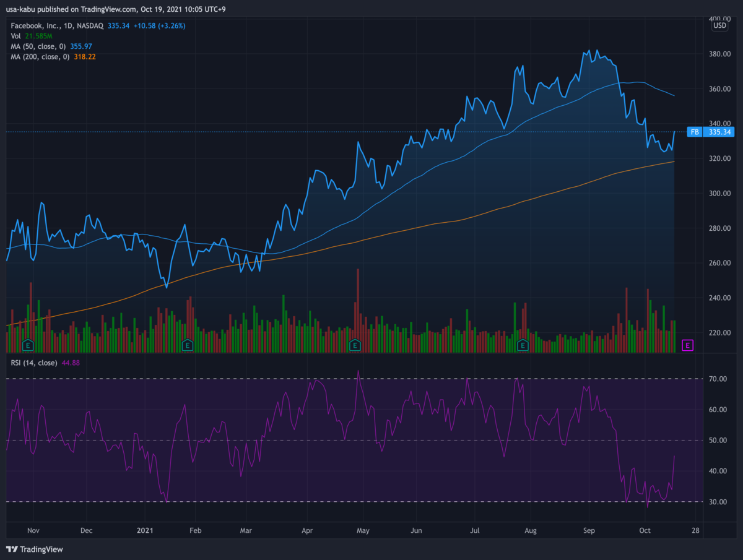This screenshot has height=560, width=743.
Task: Click the Nov label on time axis
Action: [x=33, y=530]
